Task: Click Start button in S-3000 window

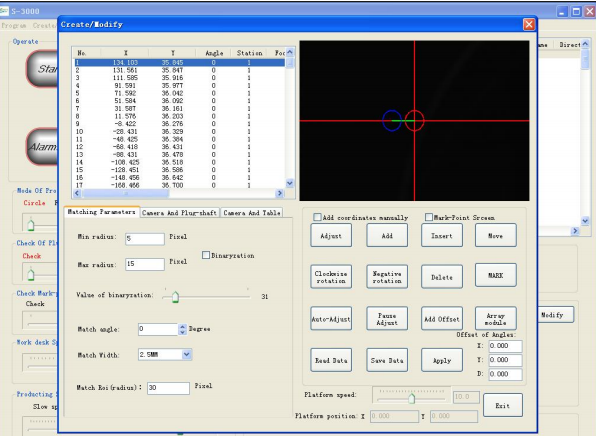Action: click(43, 69)
